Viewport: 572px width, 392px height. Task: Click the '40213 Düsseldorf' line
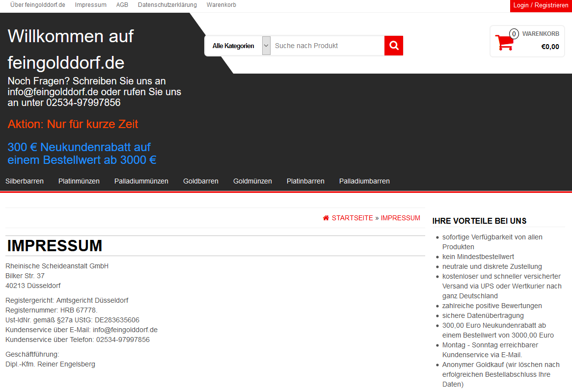coord(33,286)
